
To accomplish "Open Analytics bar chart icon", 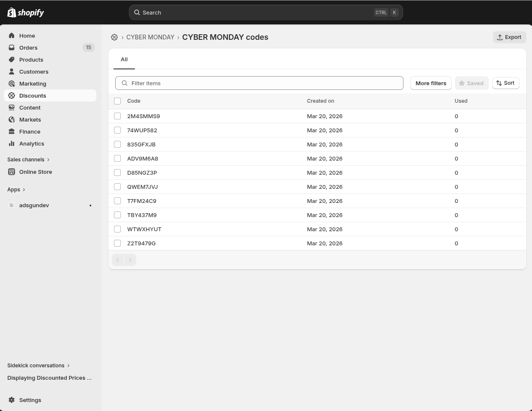I will (12, 143).
